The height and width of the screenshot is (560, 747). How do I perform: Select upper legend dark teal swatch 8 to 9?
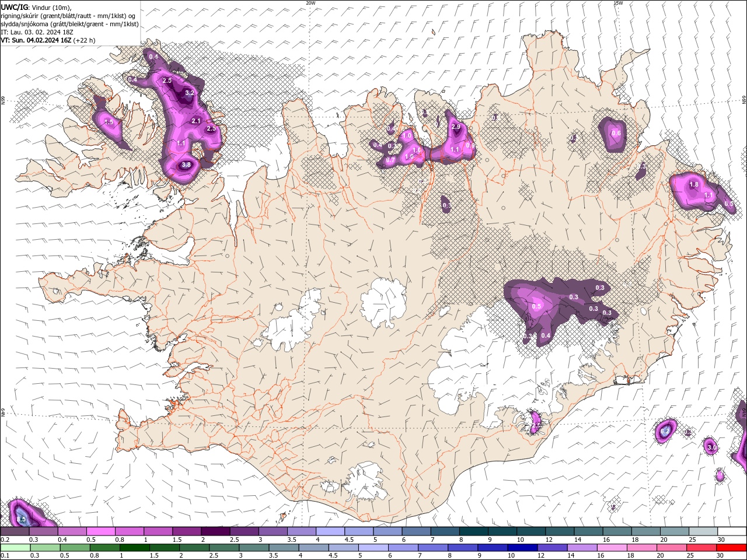[474, 531]
